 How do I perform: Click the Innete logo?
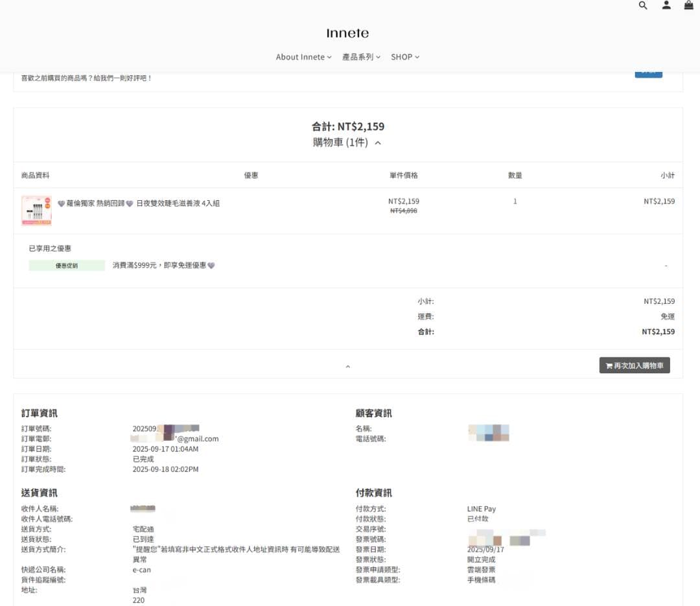point(347,33)
